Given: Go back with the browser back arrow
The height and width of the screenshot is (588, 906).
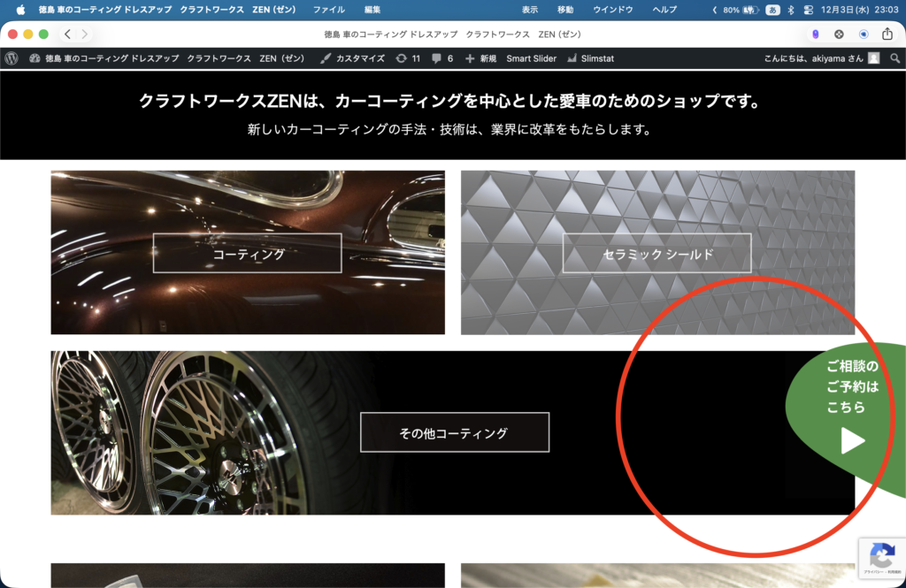Looking at the screenshot, I should click(x=67, y=34).
